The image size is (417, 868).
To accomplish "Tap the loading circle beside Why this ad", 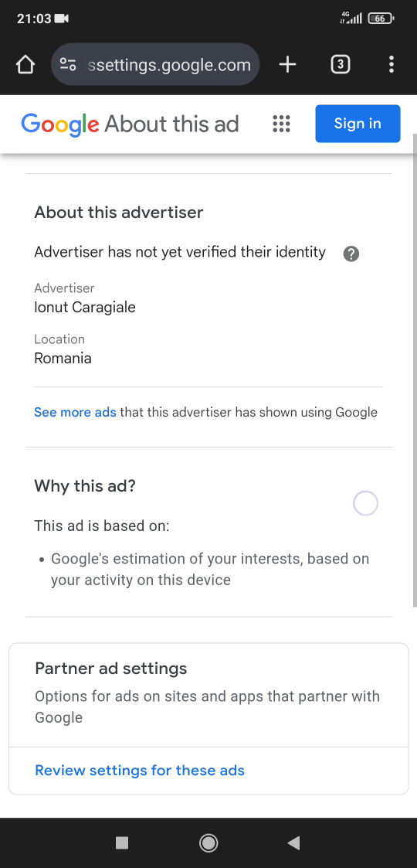I will click(x=365, y=504).
